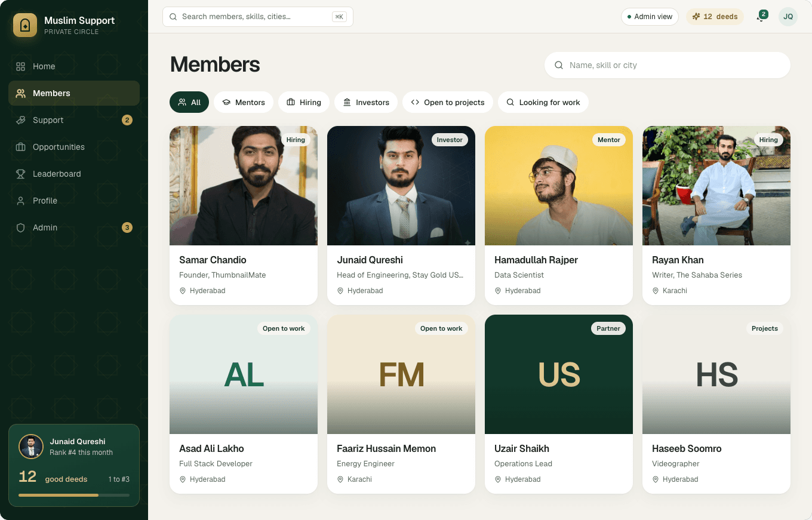Open Samar Chandio's photo card
812x520 pixels.
pos(244,186)
